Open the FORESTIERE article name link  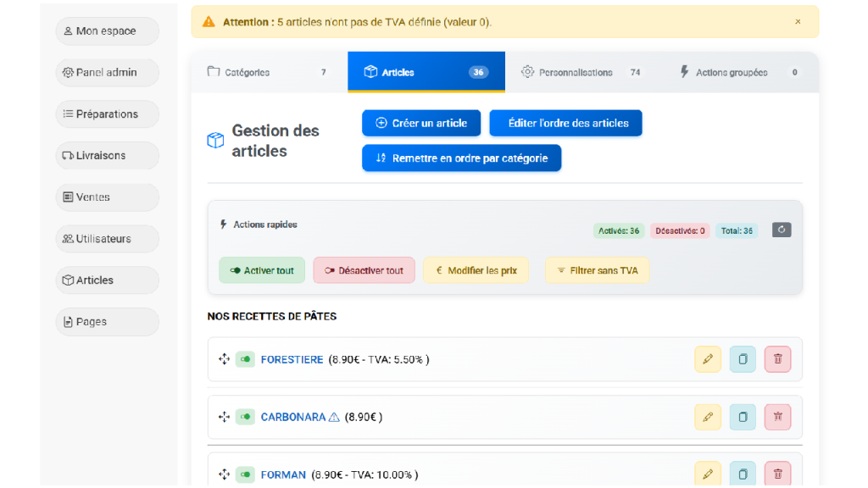tap(292, 359)
